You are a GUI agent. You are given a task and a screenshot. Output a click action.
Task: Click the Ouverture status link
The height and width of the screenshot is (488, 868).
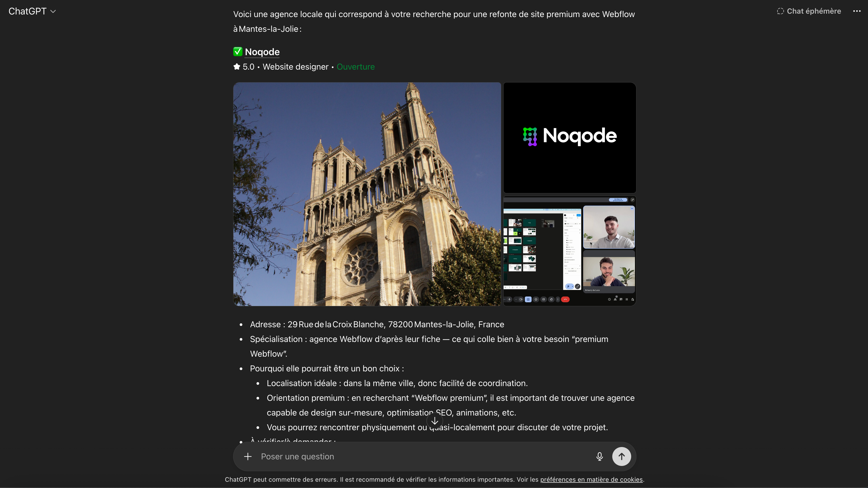[x=355, y=66]
